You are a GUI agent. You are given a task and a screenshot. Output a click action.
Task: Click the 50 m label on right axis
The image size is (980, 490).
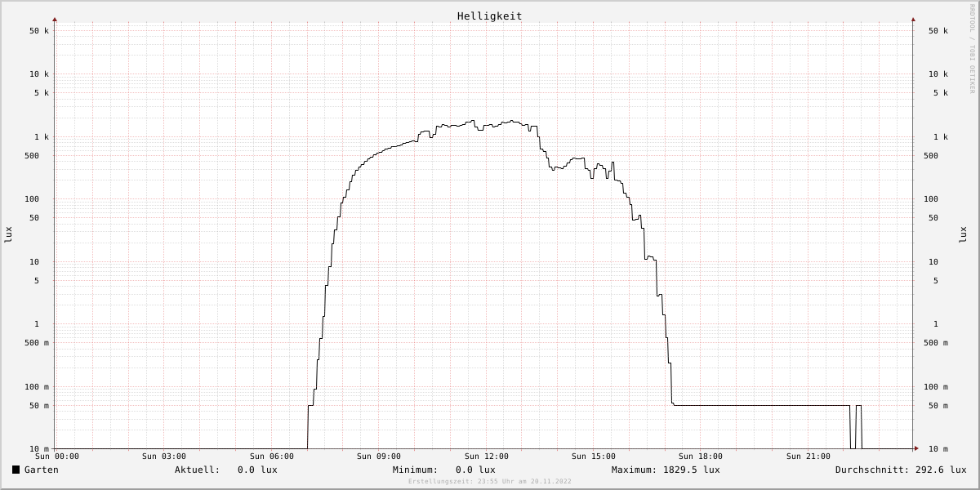938,406
